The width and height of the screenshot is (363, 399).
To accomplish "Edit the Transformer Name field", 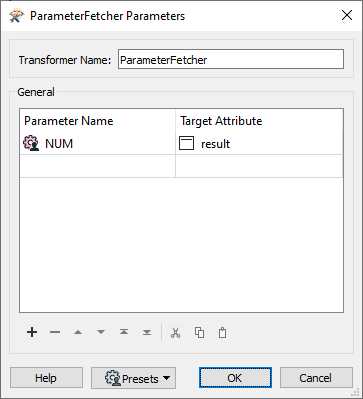I will point(231,60).
